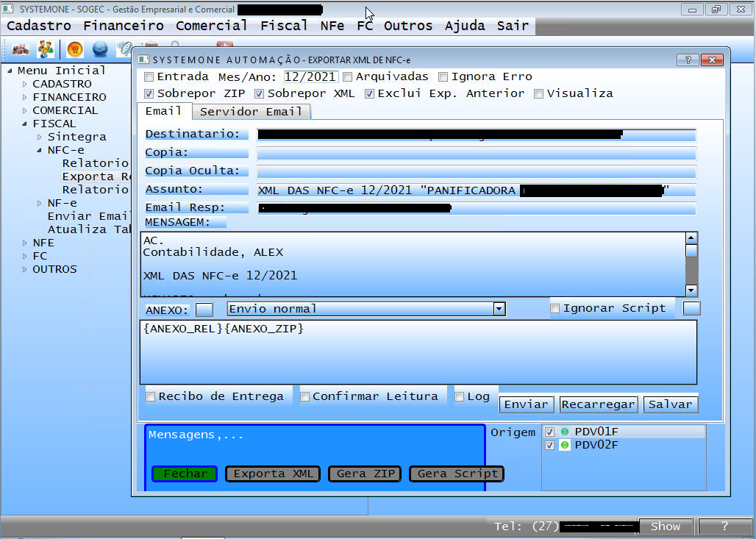Click the SYSTEMONE app icon in title bar
Image resolution: width=756 pixels, height=539 pixels.
[7, 9]
